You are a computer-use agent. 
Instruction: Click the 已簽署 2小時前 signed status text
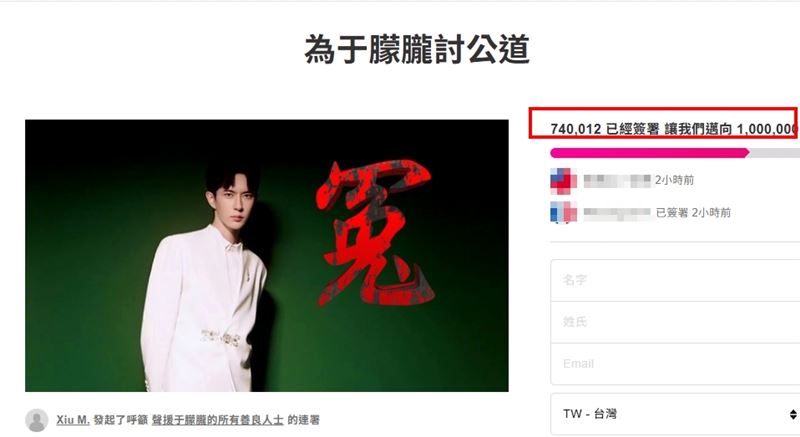coord(693,213)
